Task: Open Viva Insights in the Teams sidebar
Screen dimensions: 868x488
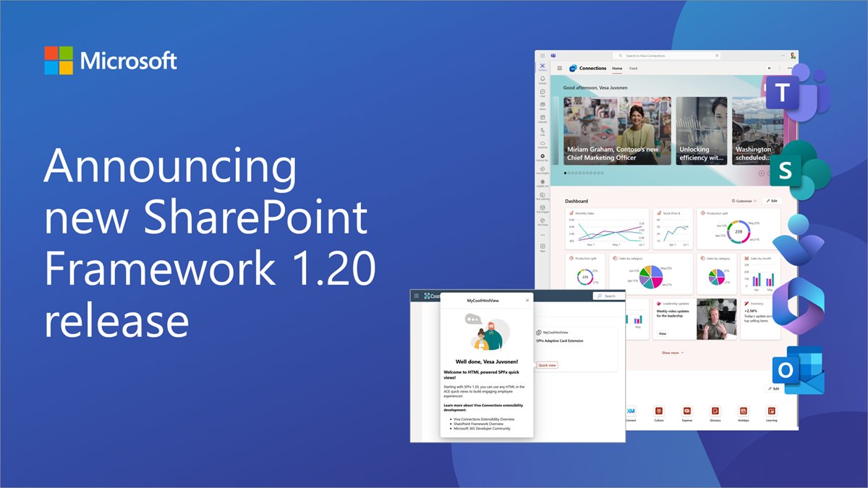Action: click(542, 171)
